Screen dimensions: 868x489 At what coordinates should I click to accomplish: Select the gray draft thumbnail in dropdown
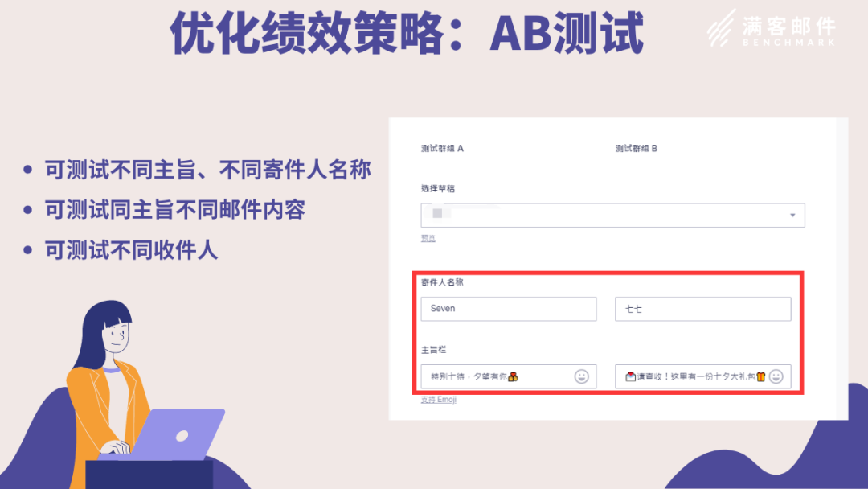pos(438,213)
